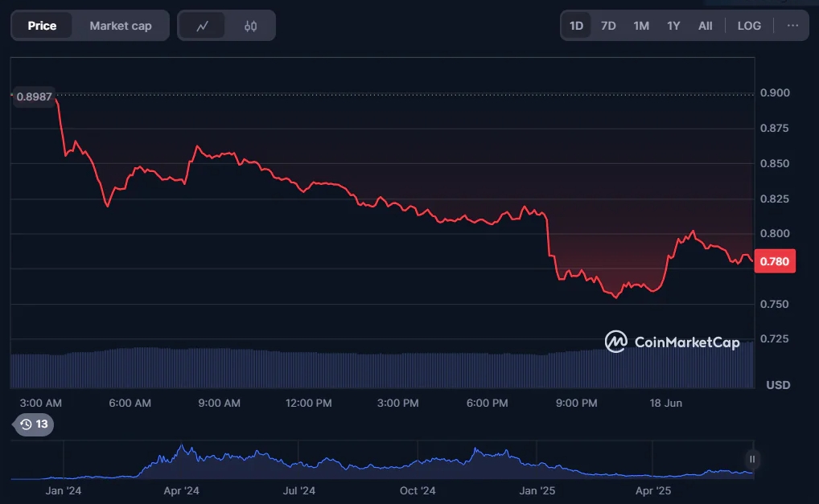Switch to line chart view icon
Screen dimensions: 819x504
point(202,26)
